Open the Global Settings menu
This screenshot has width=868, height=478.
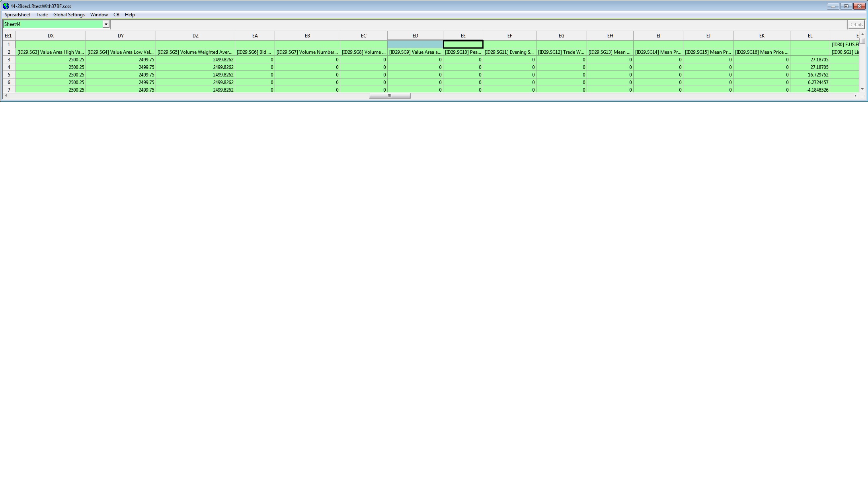(69, 15)
